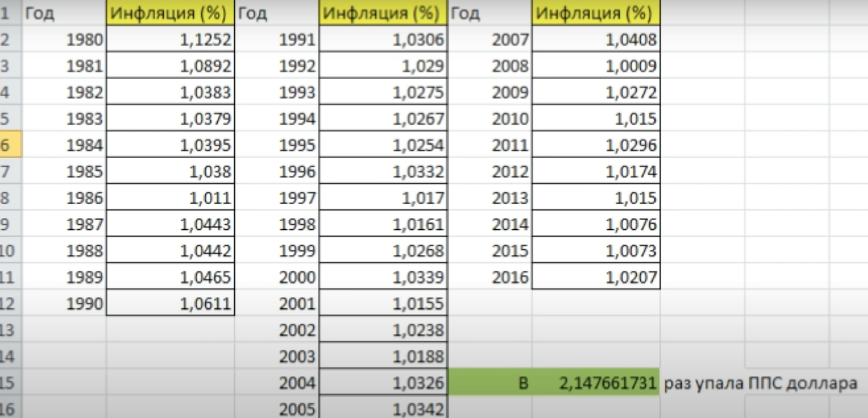Select the cell with value 1,0306
Image resolution: width=868 pixels, height=418 pixels.
pyautogui.click(x=383, y=39)
